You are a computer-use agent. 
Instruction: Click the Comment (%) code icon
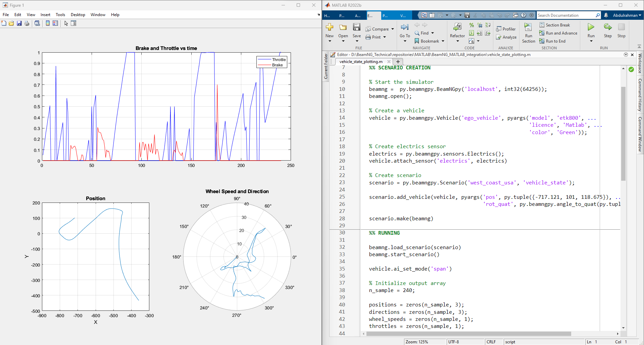pyautogui.click(x=472, y=25)
